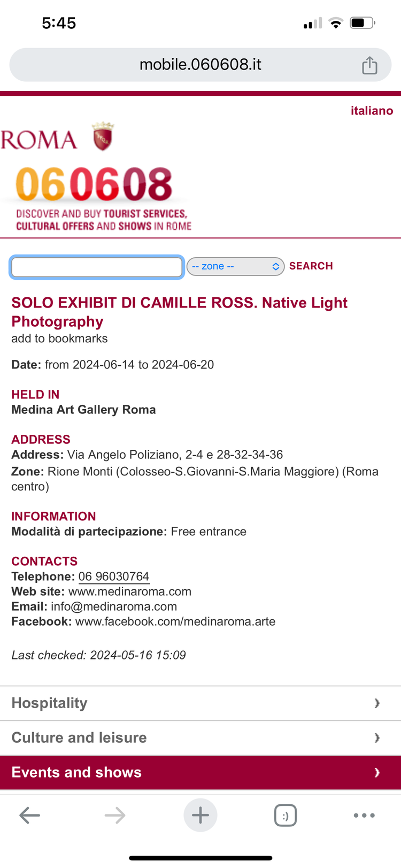The height and width of the screenshot is (868, 401).
Task: Click the exhibit title heading
Action: click(179, 312)
